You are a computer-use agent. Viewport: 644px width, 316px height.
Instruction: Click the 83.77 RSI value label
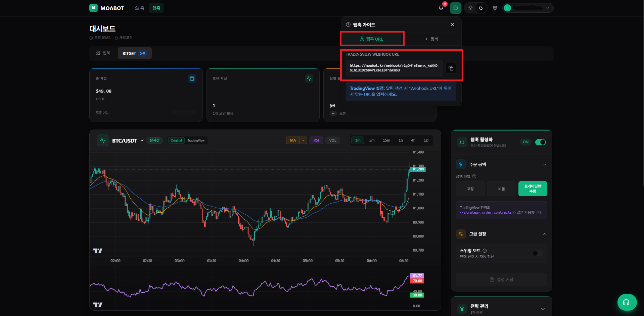pyautogui.click(x=417, y=276)
